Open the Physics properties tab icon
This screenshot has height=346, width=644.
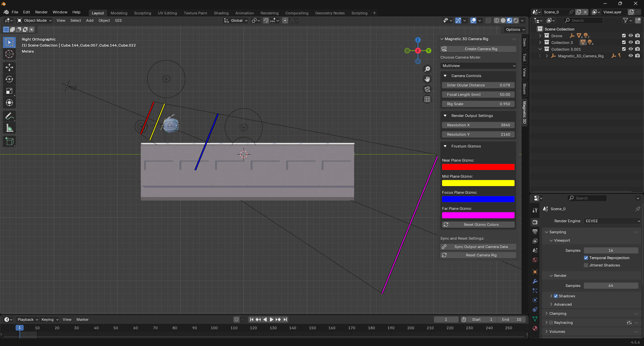[535, 300]
